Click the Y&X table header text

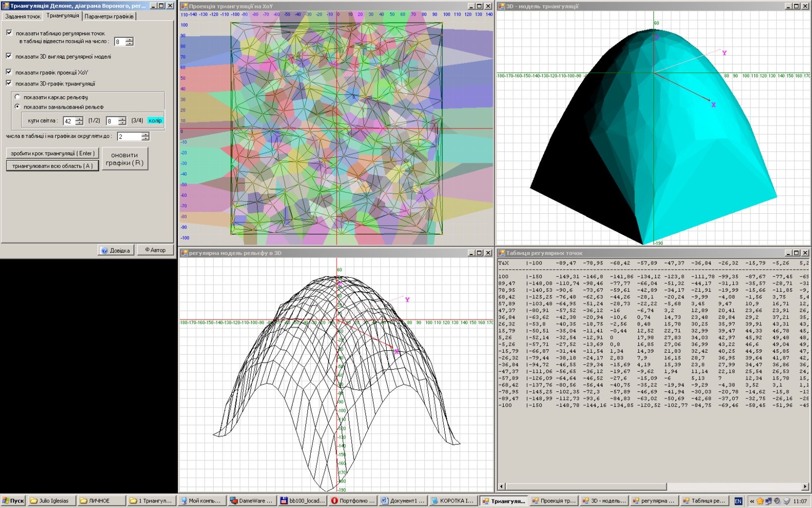click(x=503, y=263)
